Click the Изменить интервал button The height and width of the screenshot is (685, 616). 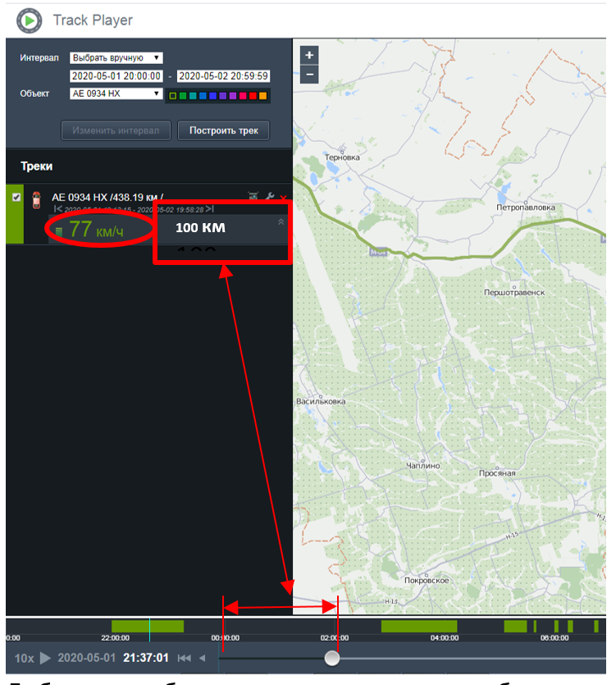pyautogui.click(x=116, y=130)
